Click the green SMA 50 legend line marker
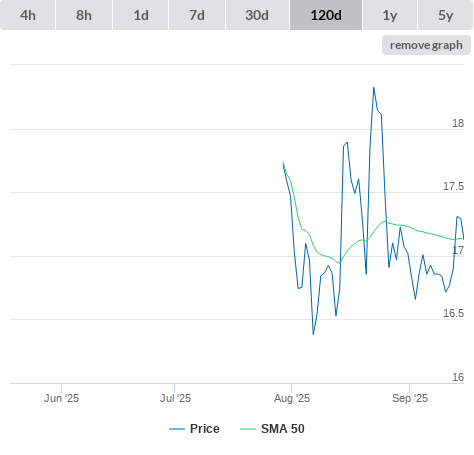This screenshot has height=455, width=474. coord(248,429)
